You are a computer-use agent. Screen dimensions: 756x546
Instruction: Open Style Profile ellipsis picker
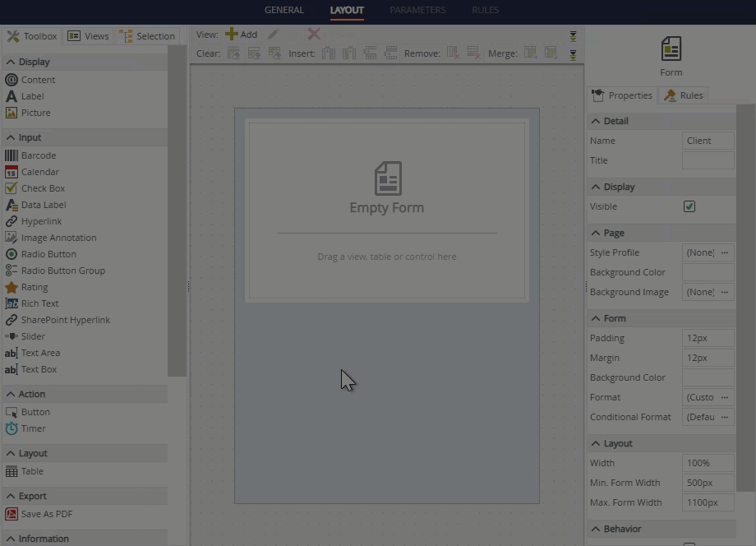724,252
